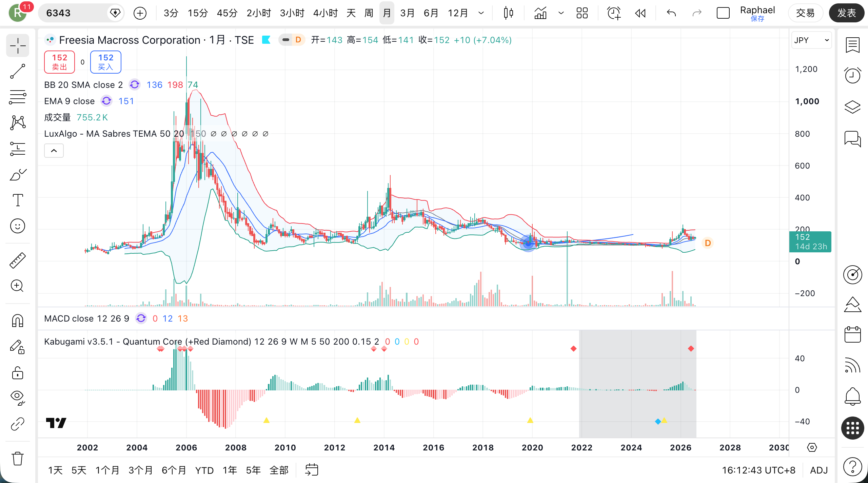Image resolution: width=868 pixels, height=483 pixels.
Task: Start bar replay mode
Action: pos(640,13)
